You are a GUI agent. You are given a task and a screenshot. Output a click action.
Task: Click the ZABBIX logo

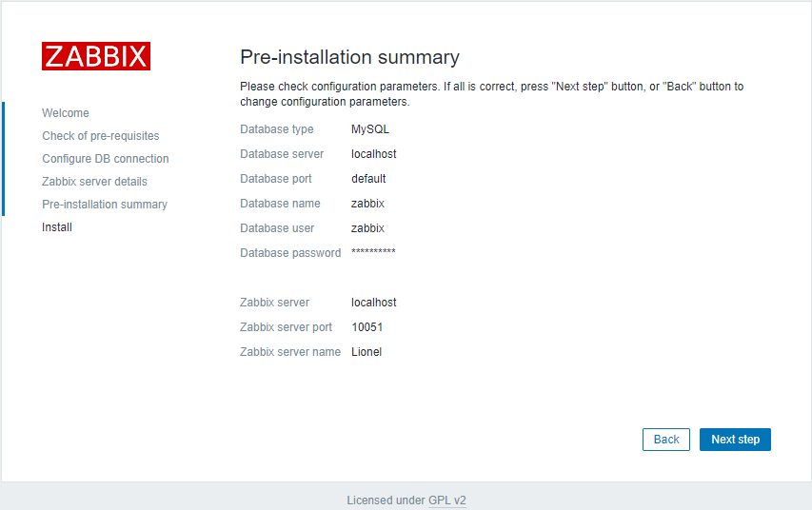pos(96,56)
